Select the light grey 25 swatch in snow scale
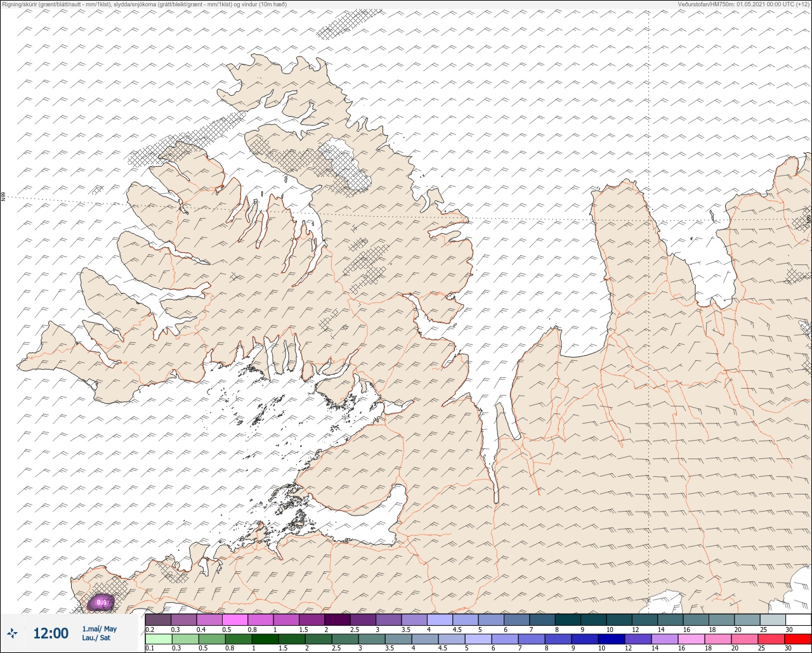 (773, 619)
